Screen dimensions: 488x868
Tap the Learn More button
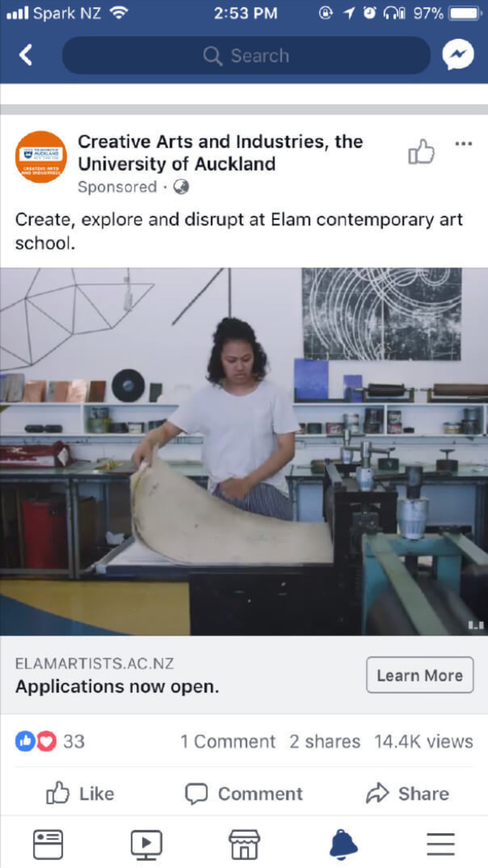point(420,675)
